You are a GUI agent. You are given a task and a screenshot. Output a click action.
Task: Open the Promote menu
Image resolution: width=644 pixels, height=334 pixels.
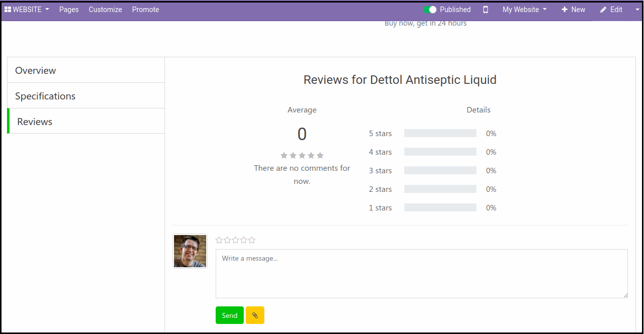[145, 10]
